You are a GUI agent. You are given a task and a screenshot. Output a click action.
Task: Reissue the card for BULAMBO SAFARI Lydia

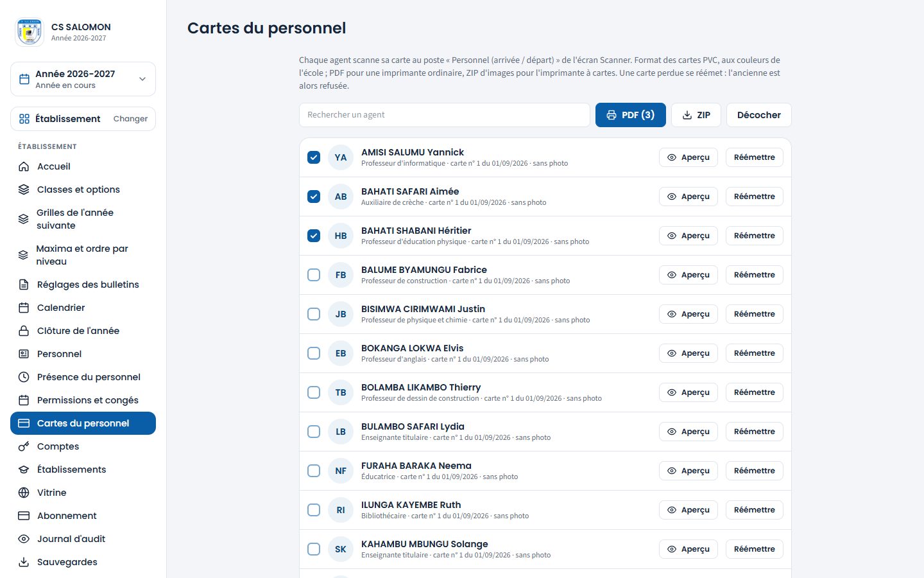click(x=755, y=432)
